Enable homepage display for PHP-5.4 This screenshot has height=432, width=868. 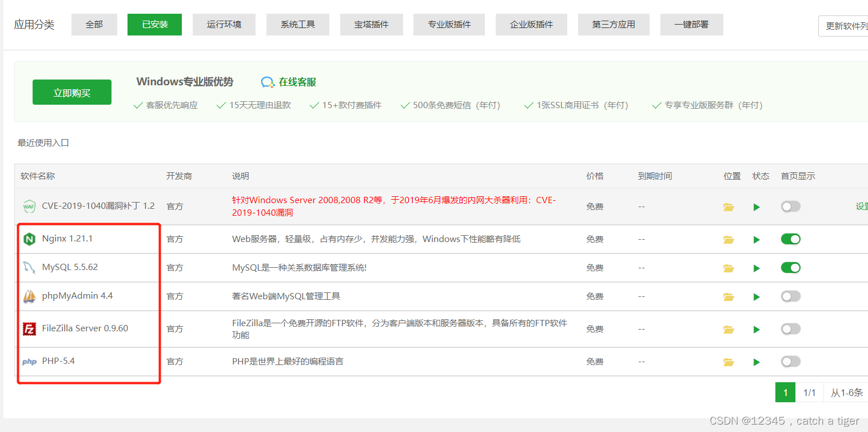[791, 362]
